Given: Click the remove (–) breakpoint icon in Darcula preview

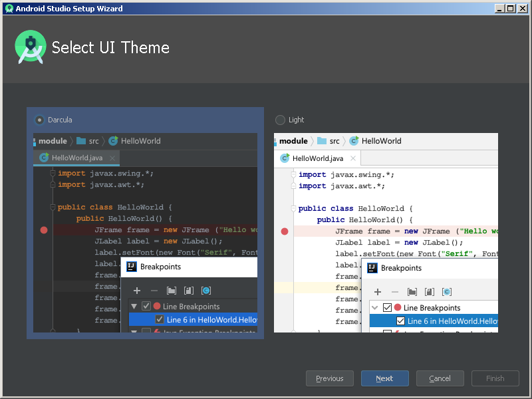Looking at the screenshot, I should pos(154,291).
